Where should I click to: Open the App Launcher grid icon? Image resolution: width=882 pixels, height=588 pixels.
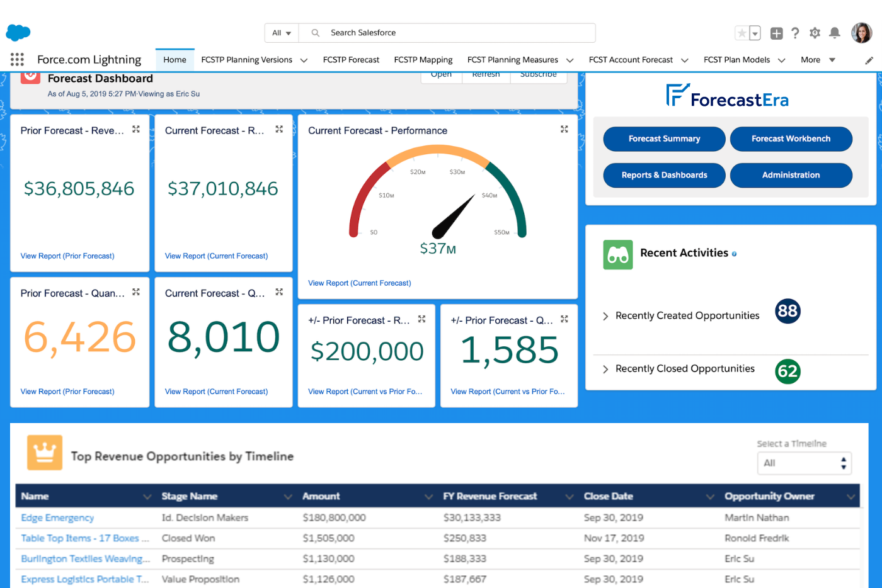(17, 60)
